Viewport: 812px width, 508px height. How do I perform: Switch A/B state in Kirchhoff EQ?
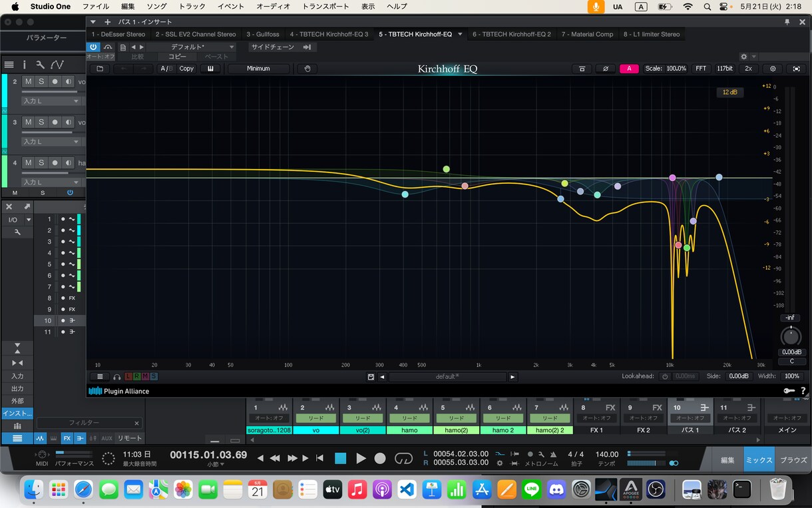(x=166, y=69)
